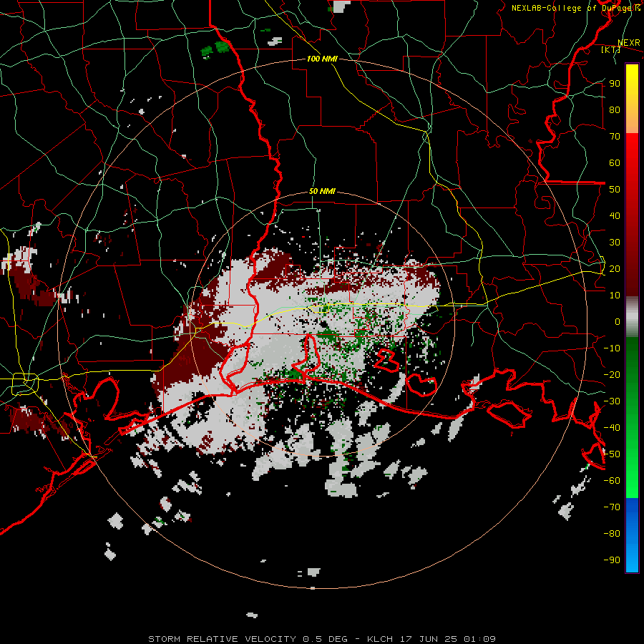Click the 40 value on the velocity scale
The width and height of the screenshot is (644, 644).
pyautogui.click(x=615, y=216)
